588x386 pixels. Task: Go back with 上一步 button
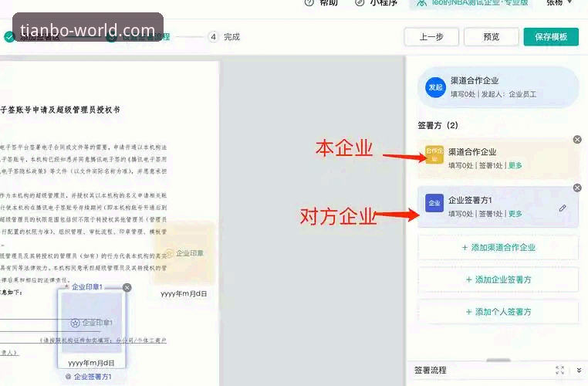coord(431,37)
